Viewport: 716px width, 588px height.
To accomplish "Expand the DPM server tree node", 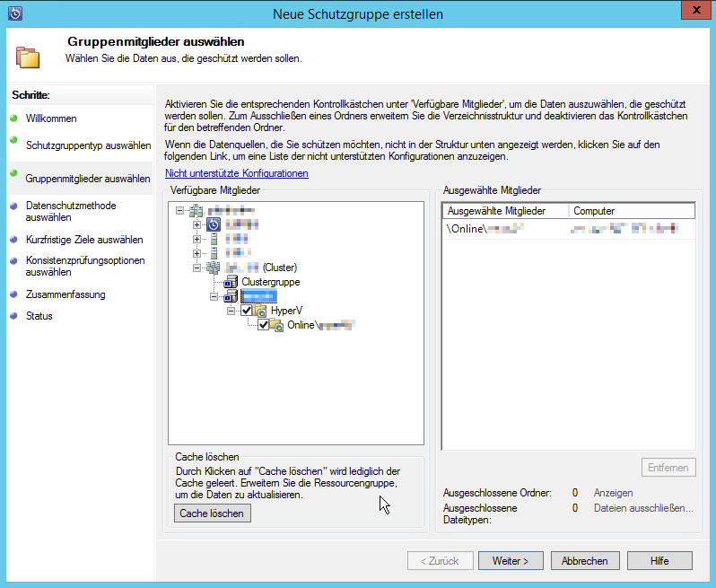I will 198,225.
